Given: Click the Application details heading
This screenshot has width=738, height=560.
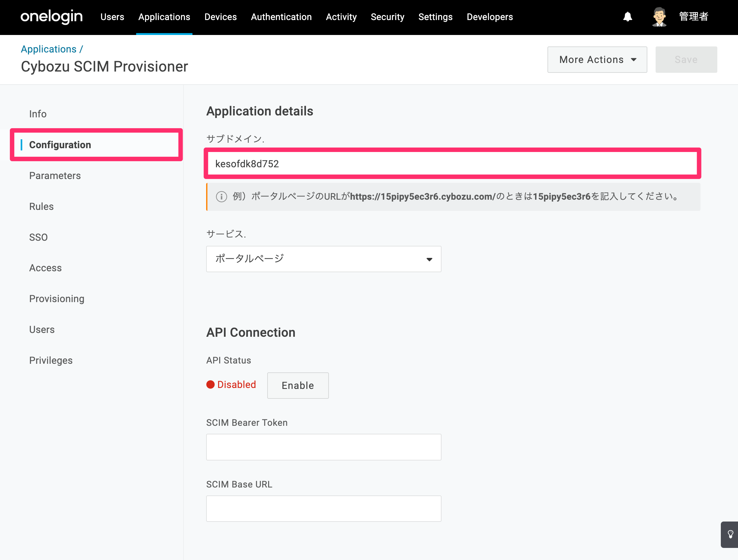Looking at the screenshot, I should [x=260, y=111].
